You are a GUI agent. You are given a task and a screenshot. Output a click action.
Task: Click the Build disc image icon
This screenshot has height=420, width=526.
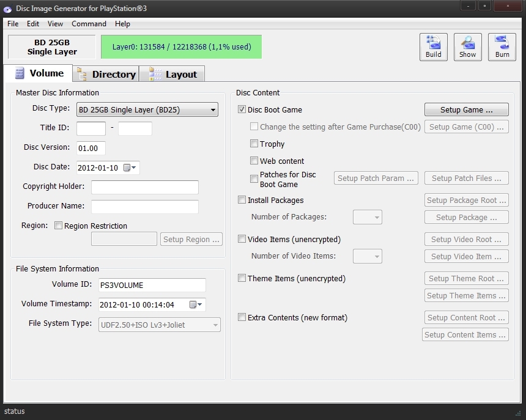[x=434, y=47]
